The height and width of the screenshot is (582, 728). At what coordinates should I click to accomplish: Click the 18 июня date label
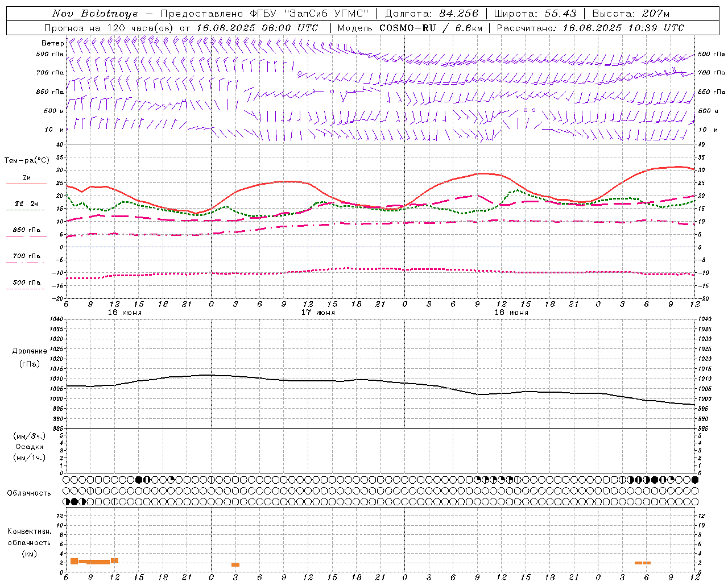click(x=511, y=313)
